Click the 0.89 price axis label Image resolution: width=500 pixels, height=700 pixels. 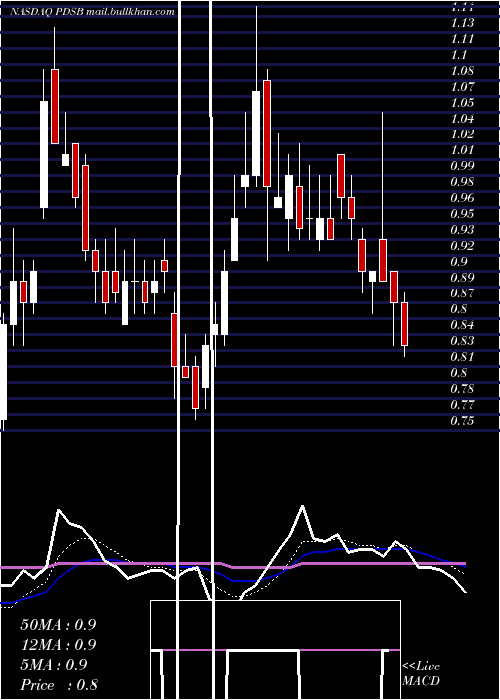click(462, 277)
